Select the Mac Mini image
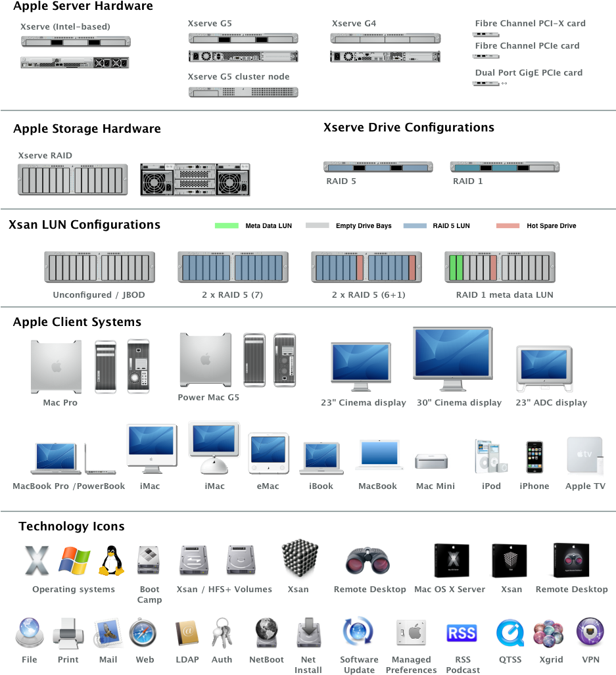This screenshot has height=675, width=616. tap(431, 461)
